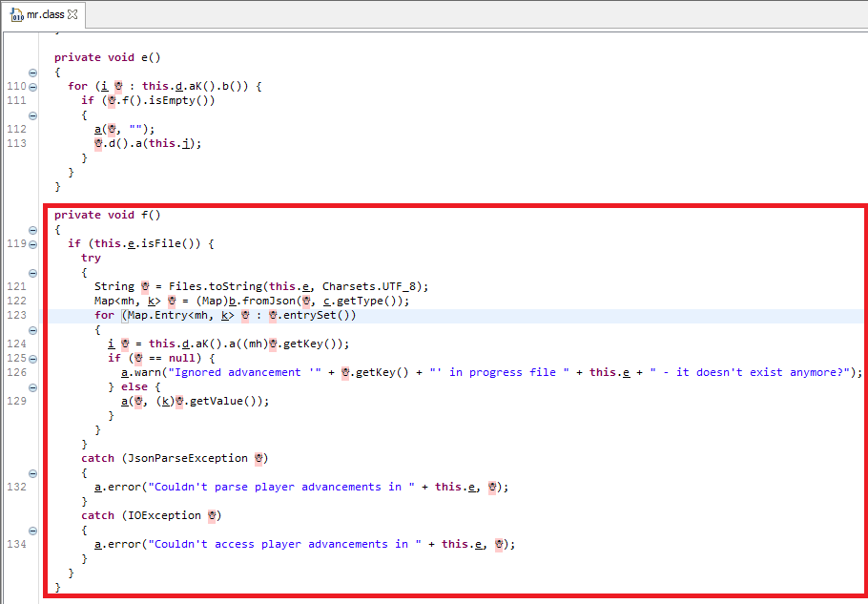Collapse the fold at method f() opening brace

click(x=32, y=230)
